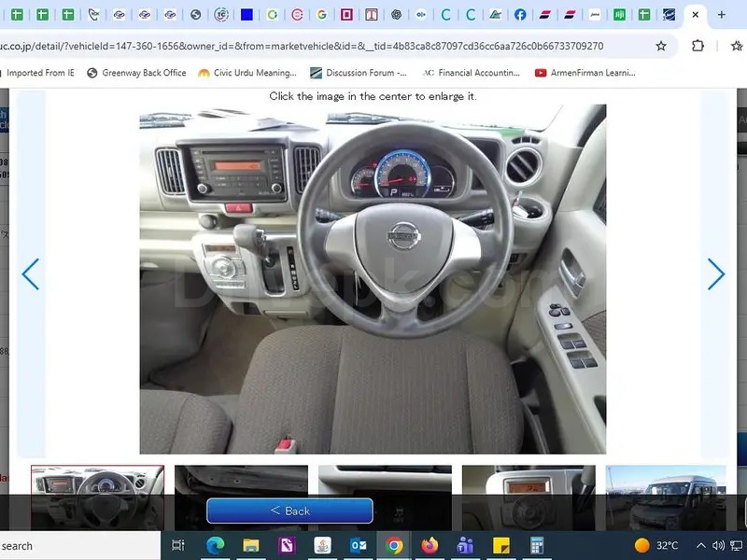Switch to the purple square icon tab
This screenshot has width=747, height=560.
point(346,15)
